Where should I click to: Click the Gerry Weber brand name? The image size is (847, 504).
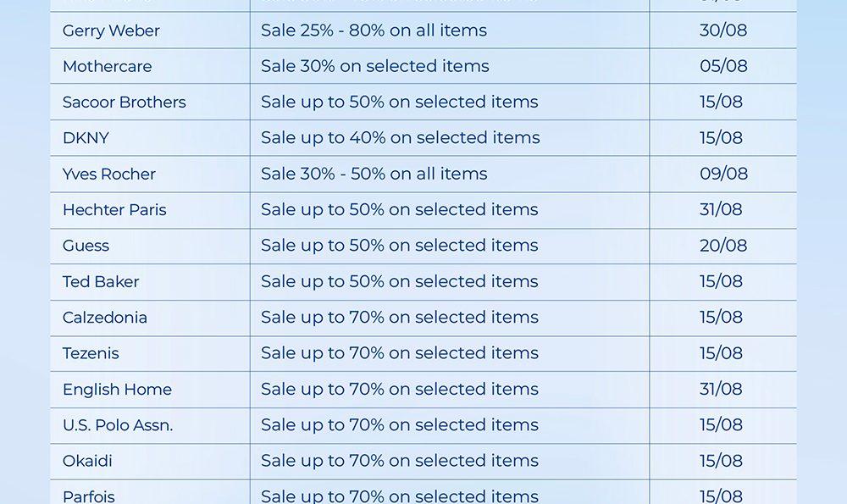[111, 30]
